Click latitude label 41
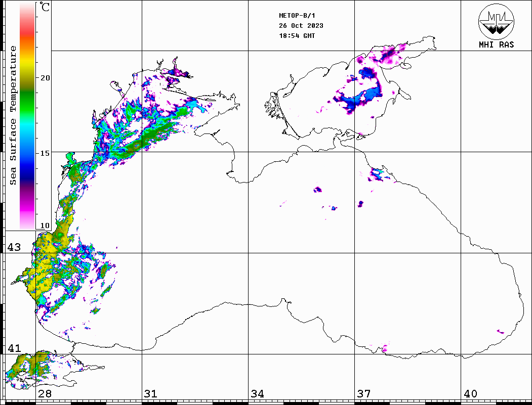 coord(14,348)
